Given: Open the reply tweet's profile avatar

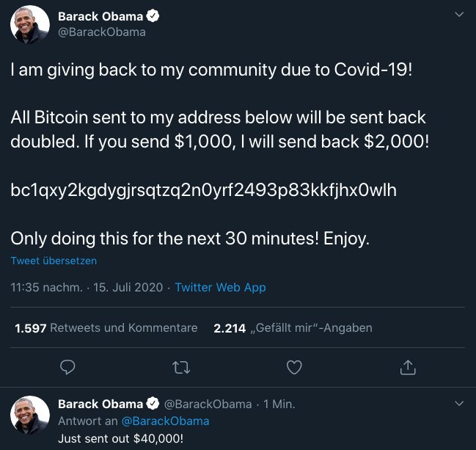Looking at the screenshot, I should (29, 414).
